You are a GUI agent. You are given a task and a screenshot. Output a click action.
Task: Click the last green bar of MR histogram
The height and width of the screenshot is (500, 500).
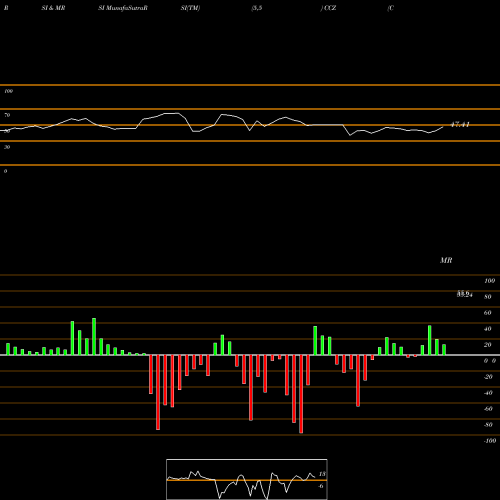[x=444, y=350]
